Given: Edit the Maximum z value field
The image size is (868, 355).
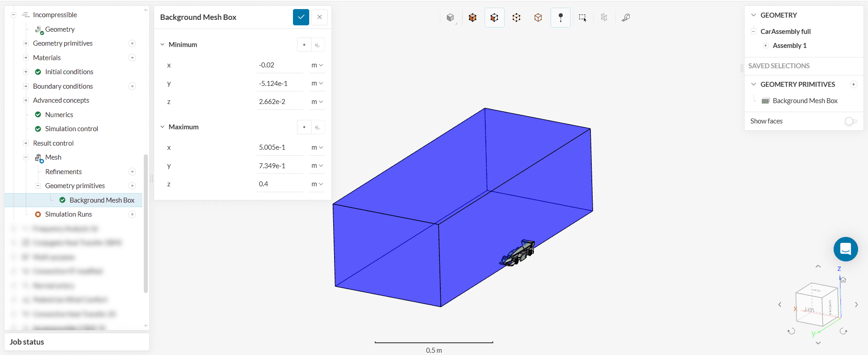Looking at the screenshot, I should 280,184.
